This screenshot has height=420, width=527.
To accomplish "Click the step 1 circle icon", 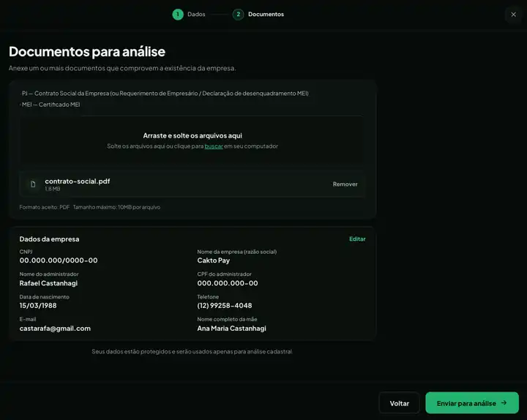I will click(x=178, y=15).
